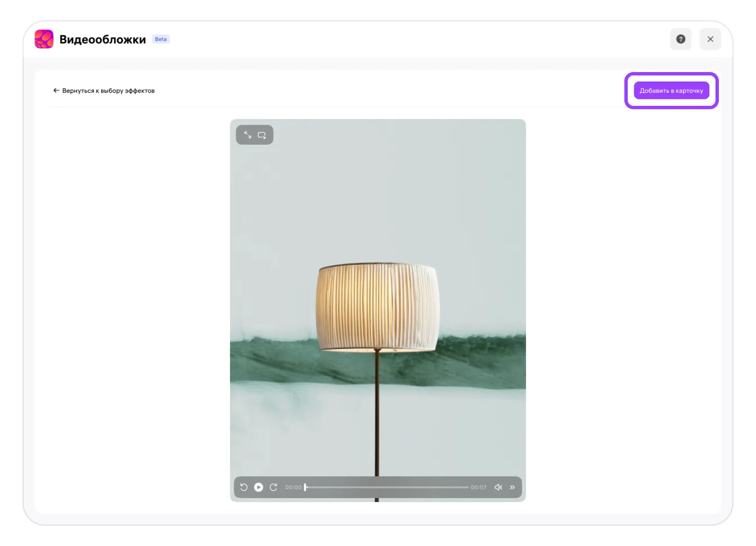Click the Видеообложки app logo

[x=44, y=39]
